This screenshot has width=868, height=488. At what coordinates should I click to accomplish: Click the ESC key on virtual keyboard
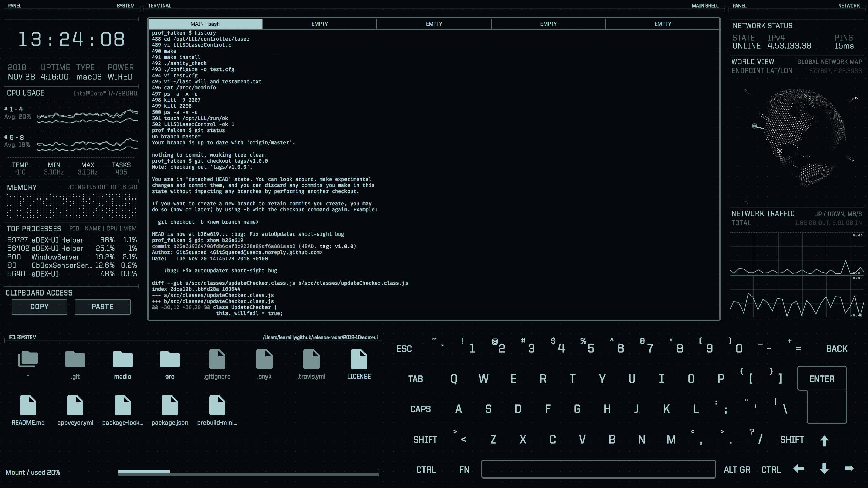click(404, 349)
